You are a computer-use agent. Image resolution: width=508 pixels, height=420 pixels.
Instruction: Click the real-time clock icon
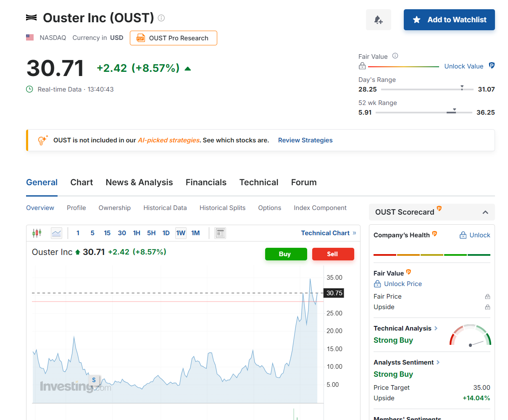(x=29, y=89)
